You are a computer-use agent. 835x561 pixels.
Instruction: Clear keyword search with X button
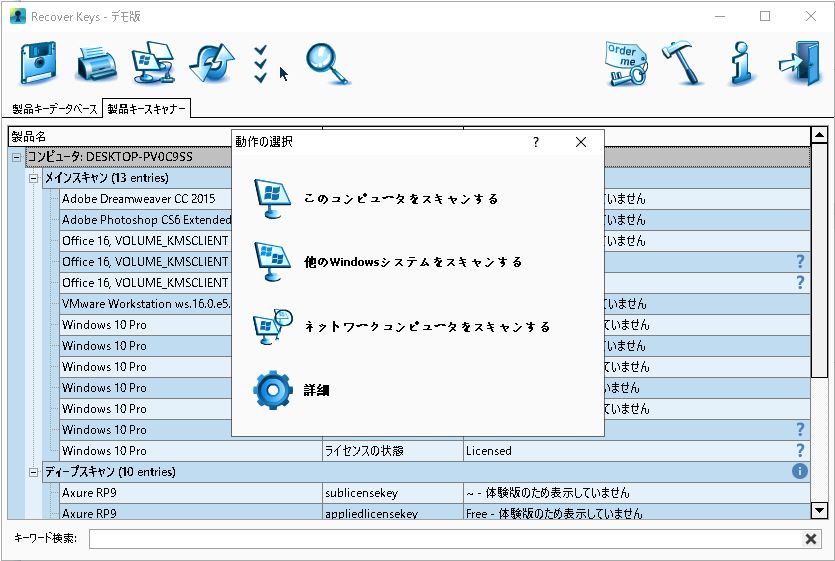[811, 539]
